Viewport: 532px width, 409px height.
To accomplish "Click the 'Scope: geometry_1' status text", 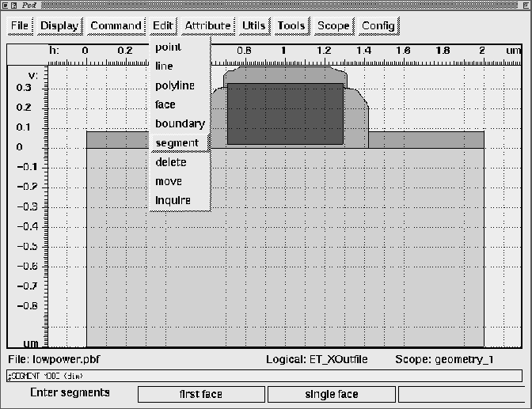I will 444,359.
